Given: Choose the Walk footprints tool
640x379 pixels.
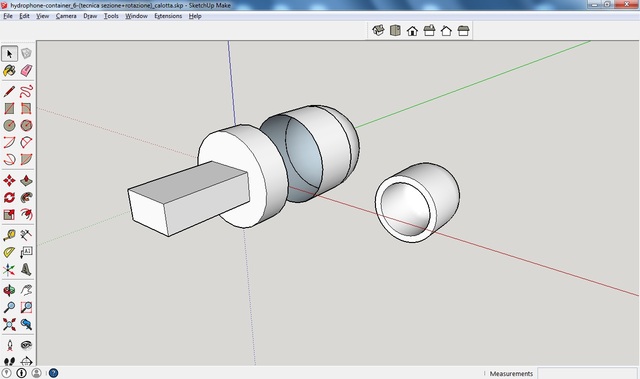Looking at the screenshot, I should click(9, 361).
